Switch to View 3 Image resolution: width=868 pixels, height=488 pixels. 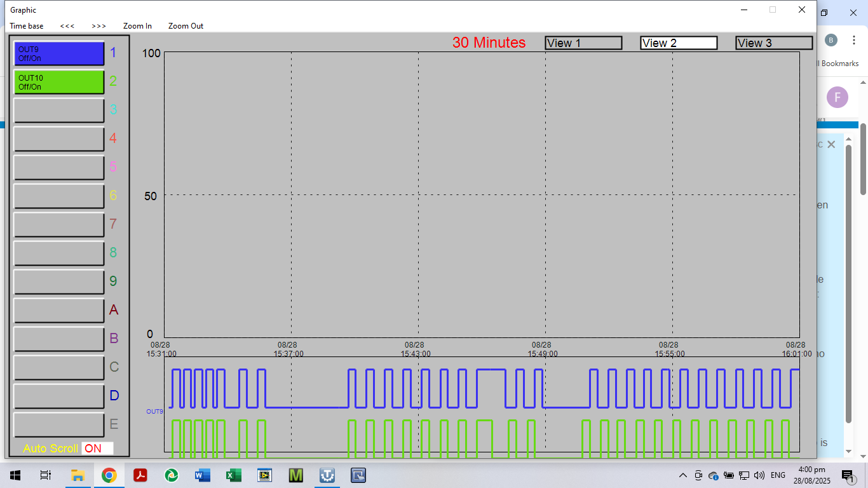click(x=774, y=43)
